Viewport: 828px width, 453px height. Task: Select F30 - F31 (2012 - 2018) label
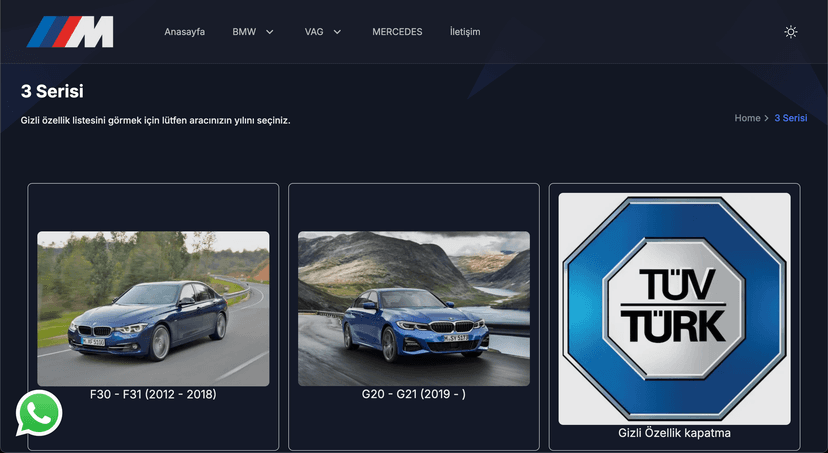click(x=153, y=394)
